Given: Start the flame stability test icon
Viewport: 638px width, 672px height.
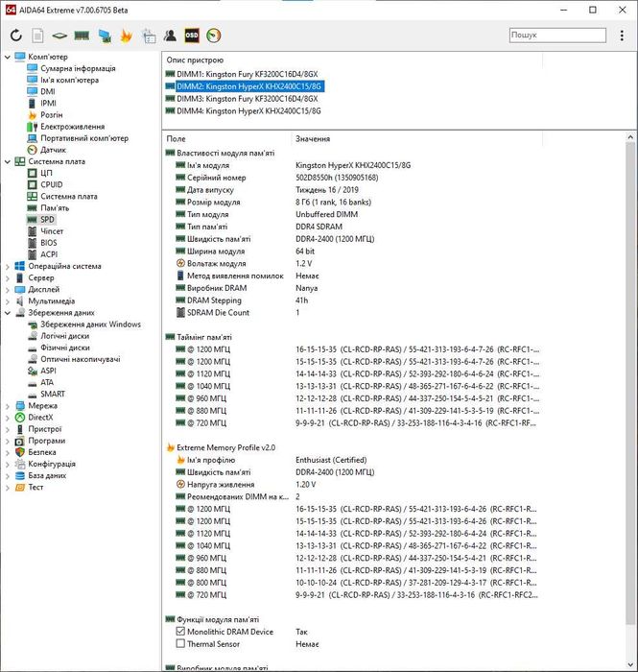Looking at the screenshot, I should click(x=127, y=36).
